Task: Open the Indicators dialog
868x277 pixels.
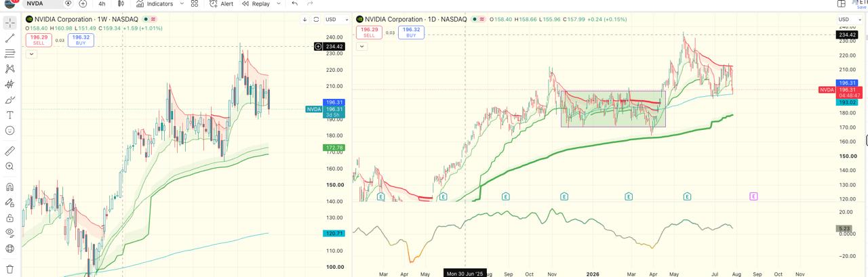Action: coord(155,4)
